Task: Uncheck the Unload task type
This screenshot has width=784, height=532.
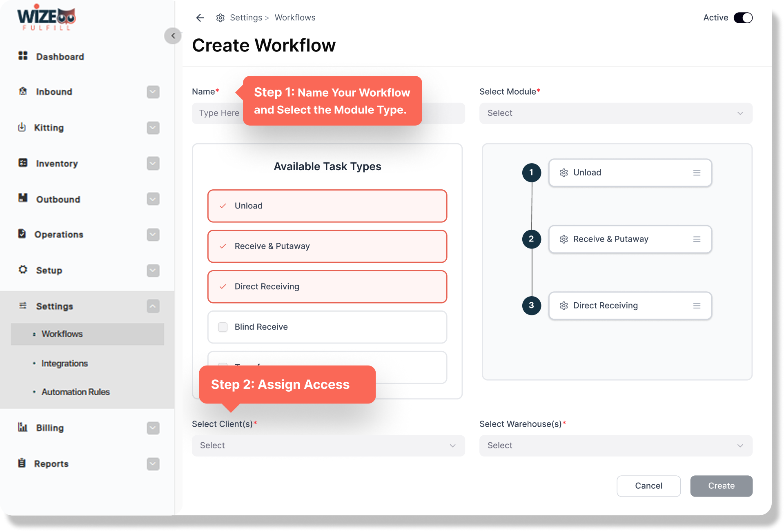Action: 223,206
